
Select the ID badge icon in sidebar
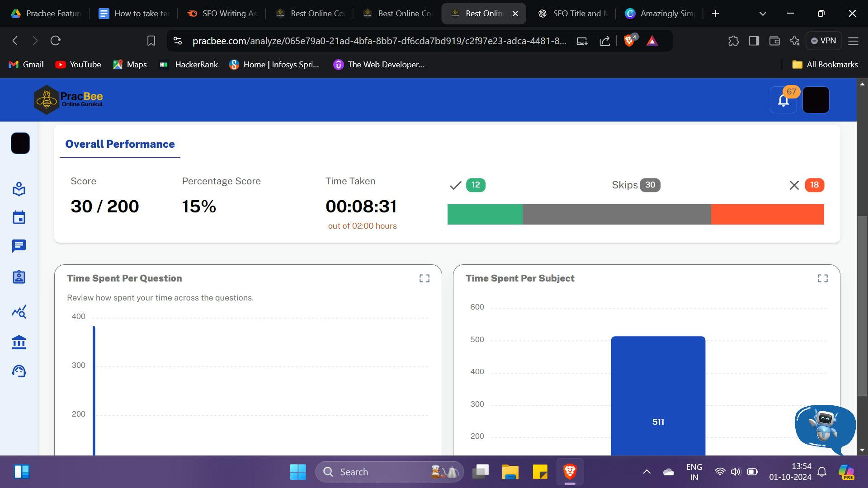click(x=19, y=277)
